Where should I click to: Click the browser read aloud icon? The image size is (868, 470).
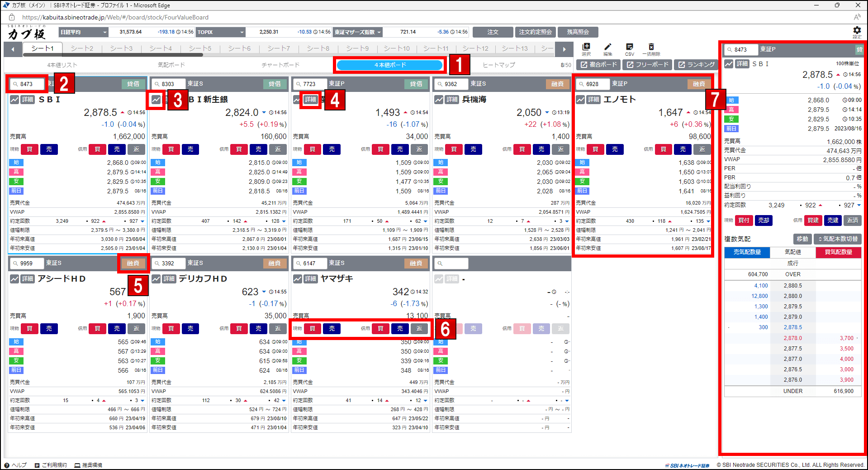[857, 17]
